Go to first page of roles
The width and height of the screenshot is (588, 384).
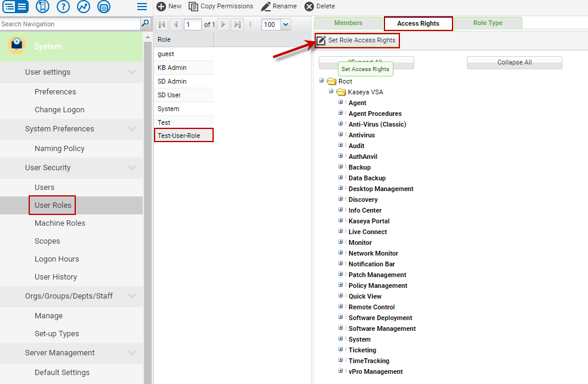click(162, 24)
